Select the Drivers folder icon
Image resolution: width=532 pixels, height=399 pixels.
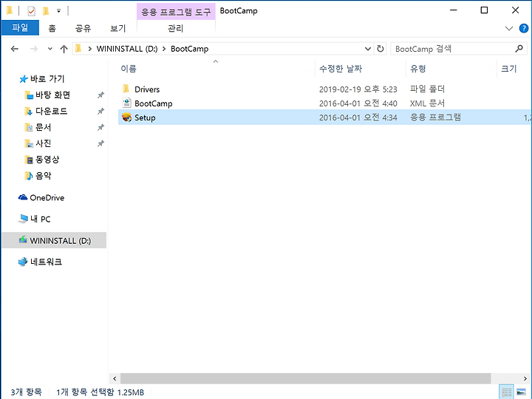pos(126,89)
